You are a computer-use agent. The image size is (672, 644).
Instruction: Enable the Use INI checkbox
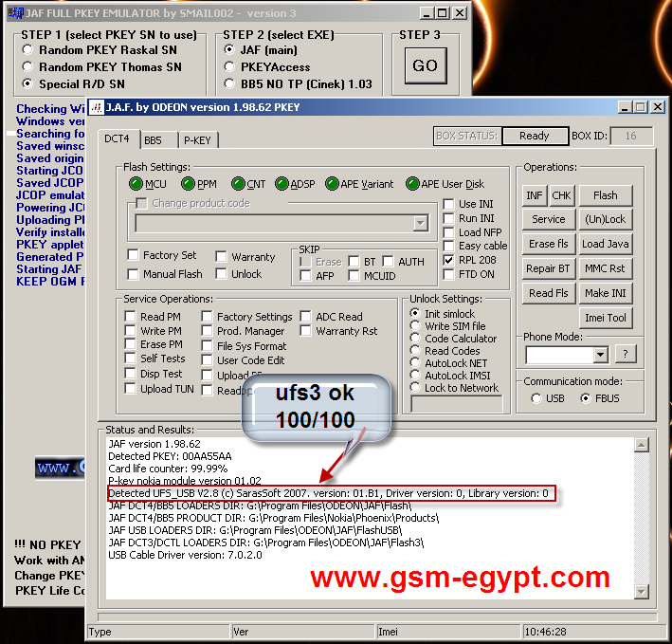(448, 204)
